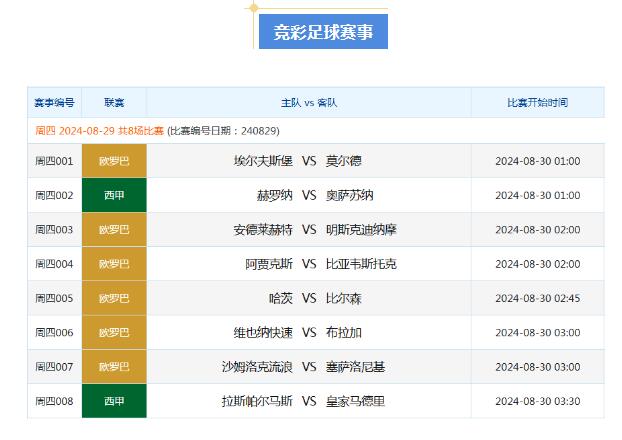Image resolution: width=622 pixels, height=440 pixels.
Task: Click away team 莫尔德
Action: click(344, 161)
